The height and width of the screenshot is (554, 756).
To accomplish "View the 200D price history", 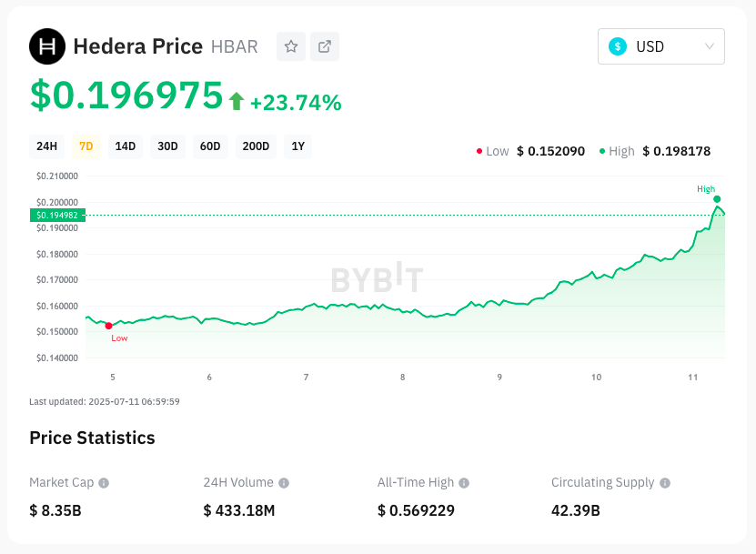I will pyautogui.click(x=256, y=146).
